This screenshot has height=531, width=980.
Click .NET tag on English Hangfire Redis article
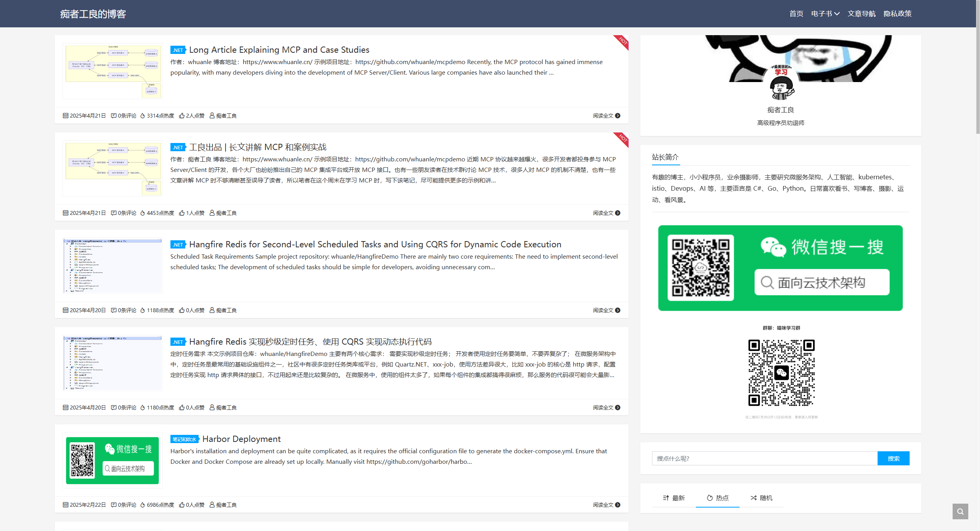tap(178, 245)
